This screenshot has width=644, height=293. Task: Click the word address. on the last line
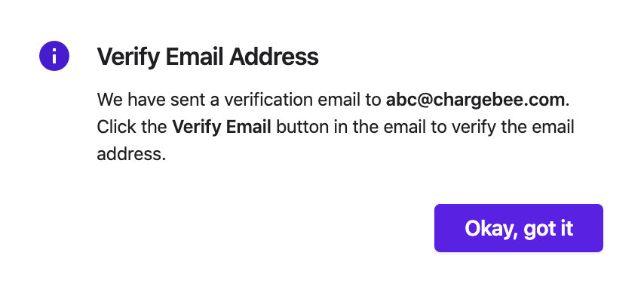click(131, 154)
